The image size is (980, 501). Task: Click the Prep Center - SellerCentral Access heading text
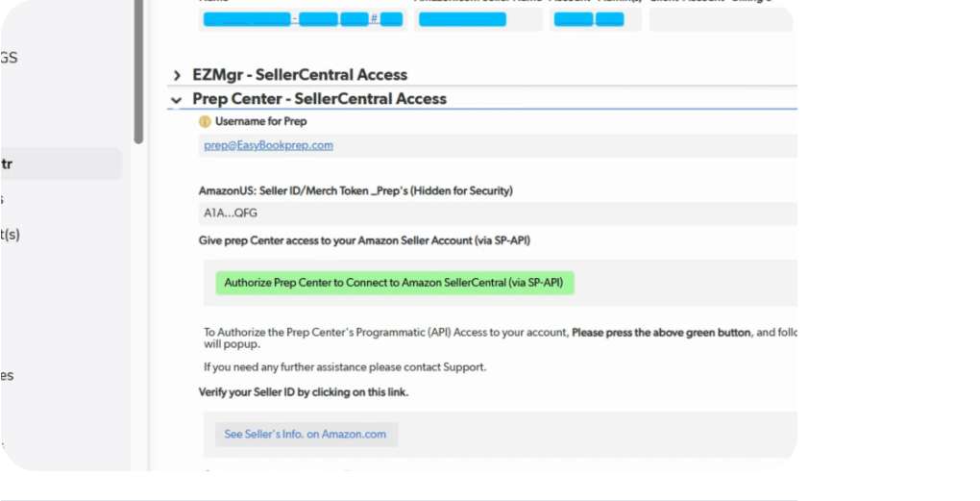(x=319, y=99)
